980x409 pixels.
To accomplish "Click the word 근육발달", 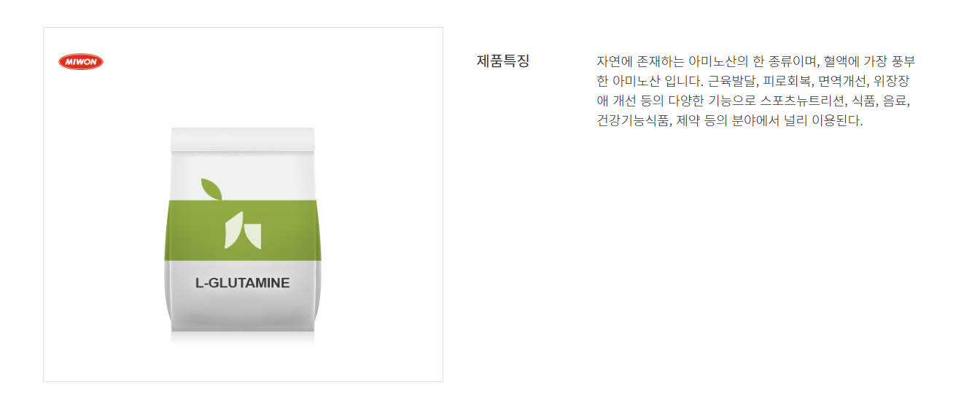I will click(x=733, y=81).
